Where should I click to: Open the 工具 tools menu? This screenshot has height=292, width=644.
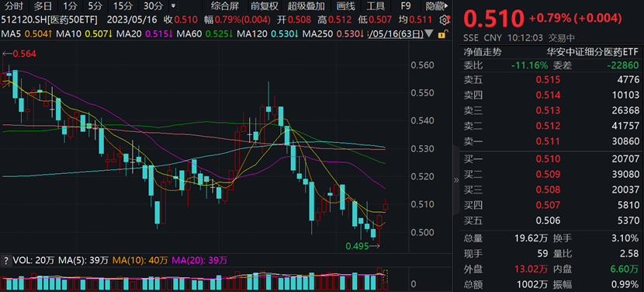coord(376,6)
